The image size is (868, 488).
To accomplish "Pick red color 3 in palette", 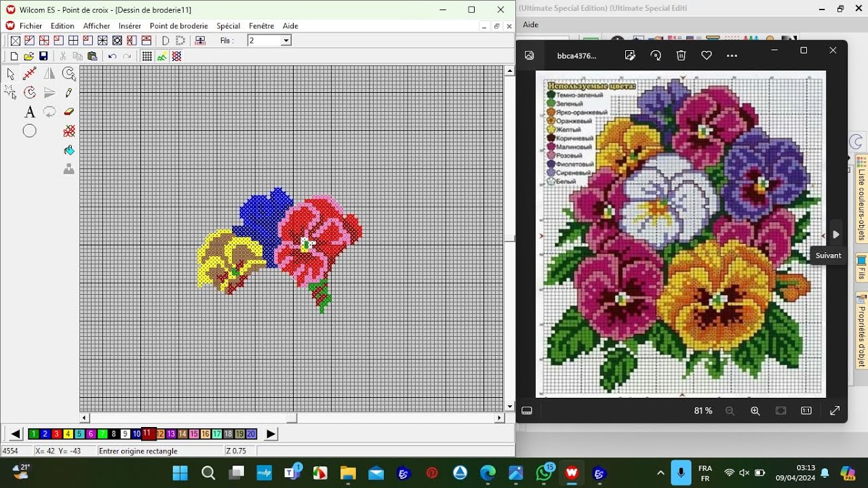I will click(56, 434).
